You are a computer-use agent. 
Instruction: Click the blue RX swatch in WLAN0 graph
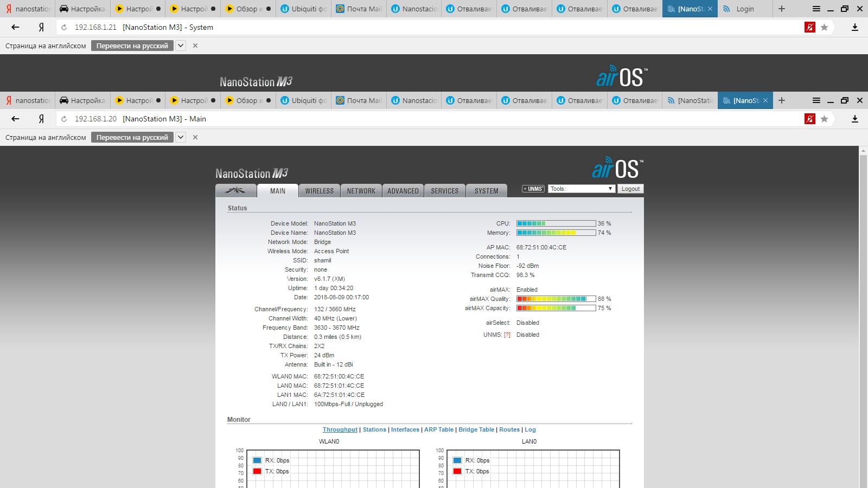pyautogui.click(x=257, y=460)
